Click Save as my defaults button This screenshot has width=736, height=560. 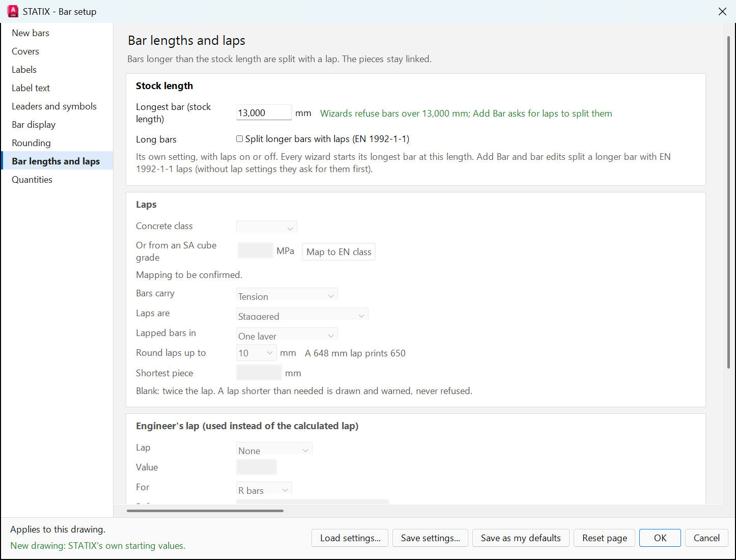click(521, 538)
